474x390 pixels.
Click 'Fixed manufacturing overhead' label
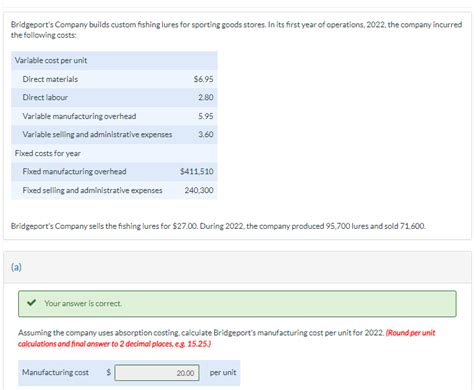tap(74, 171)
